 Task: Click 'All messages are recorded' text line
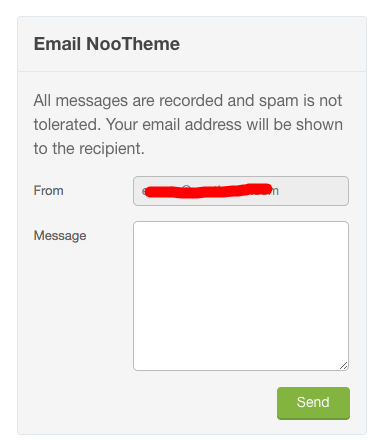pyautogui.click(x=128, y=100)
